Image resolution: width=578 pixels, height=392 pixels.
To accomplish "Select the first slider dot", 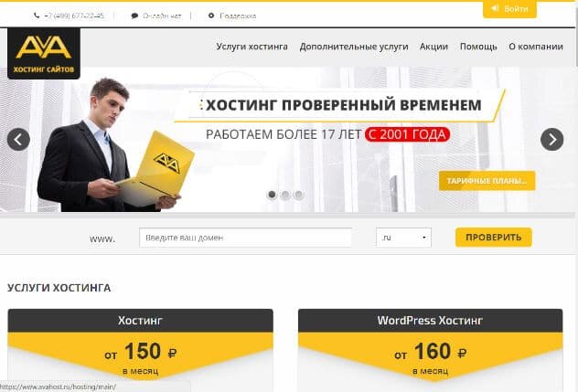I will click(272, 194).
